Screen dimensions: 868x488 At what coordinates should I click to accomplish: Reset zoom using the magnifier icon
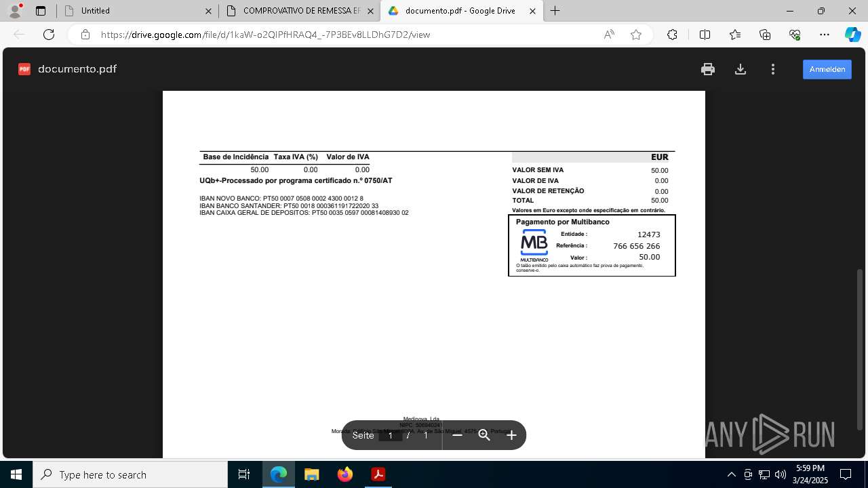click(484, 435)
